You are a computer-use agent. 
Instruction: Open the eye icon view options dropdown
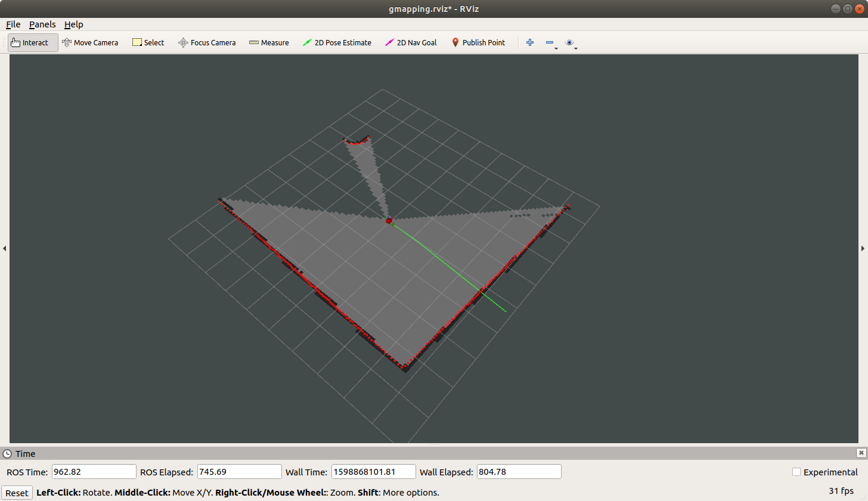point(571,43)
